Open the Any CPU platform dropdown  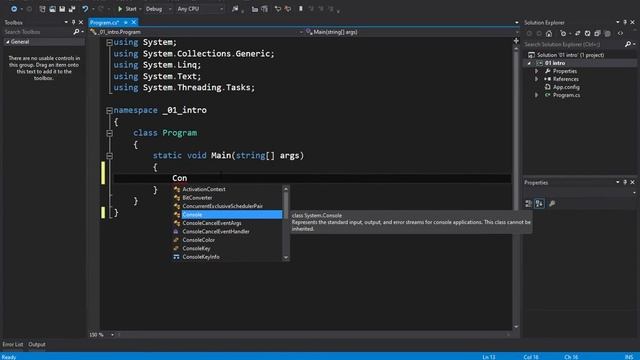pos(200,9)
